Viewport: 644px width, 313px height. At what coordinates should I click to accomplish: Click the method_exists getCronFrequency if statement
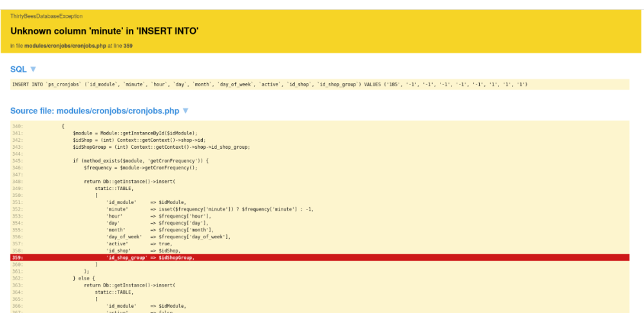[140, 160]
